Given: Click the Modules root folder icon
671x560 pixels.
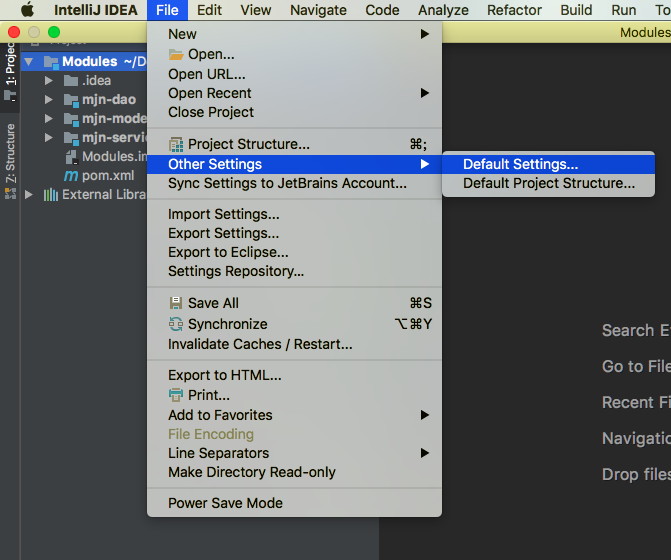Looking at the screenshot, I should pyautogui.click(x=51, y=62).
